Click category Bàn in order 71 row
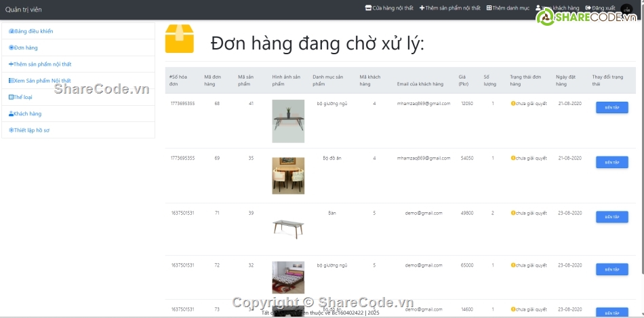The width and height of the screenshot is (644, 318). click(332, 213)
